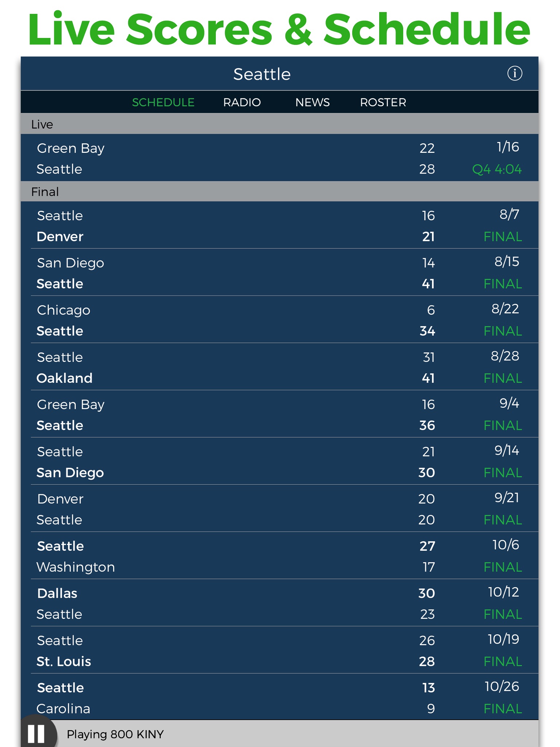Screen dimensions: 560x747
Task: Select the 10/6 Washington game row
Action: click(279, 556)
